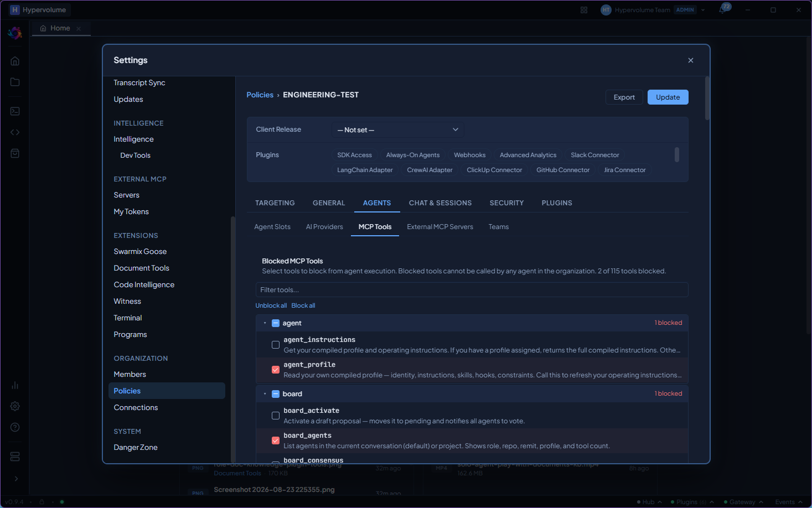This screenshot has width=812, height=508.
Task: Uncheck the agent_profile checkbox
Action: pyautogui.click(x=276, y=370)
